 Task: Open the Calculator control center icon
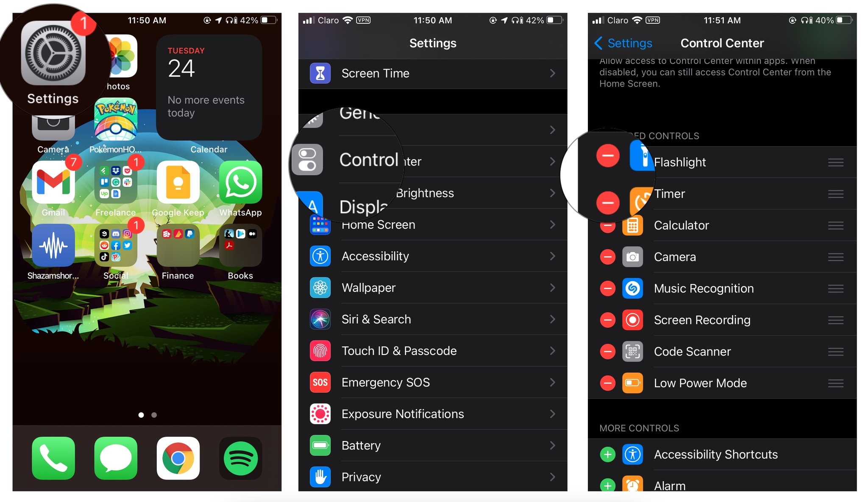[x=632, y=225]
